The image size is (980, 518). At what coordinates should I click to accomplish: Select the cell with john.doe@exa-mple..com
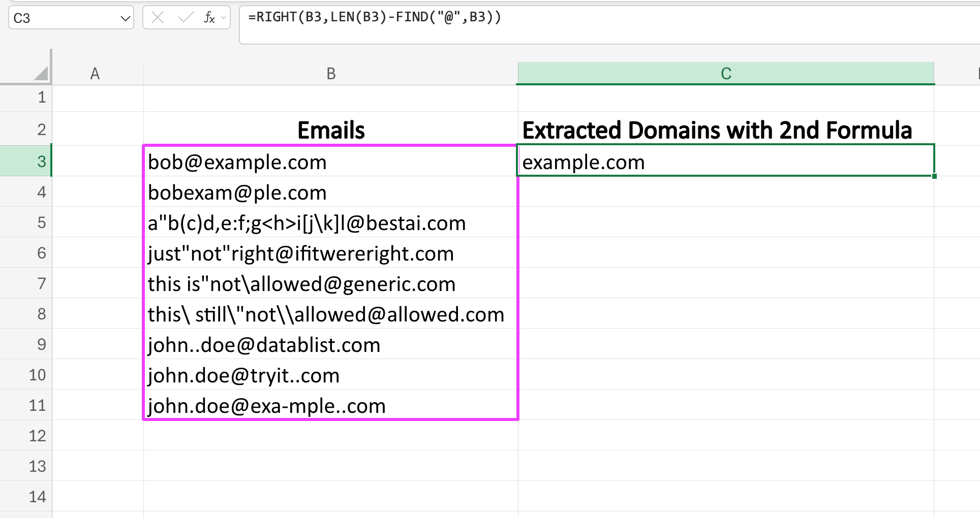[331, 405]
